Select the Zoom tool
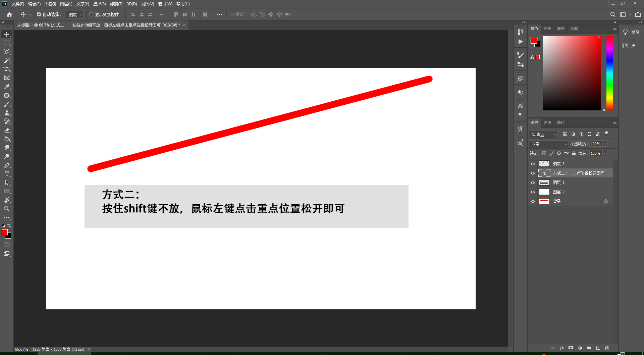This screenshot has width=644, height=355. click(x=7, y=209)
